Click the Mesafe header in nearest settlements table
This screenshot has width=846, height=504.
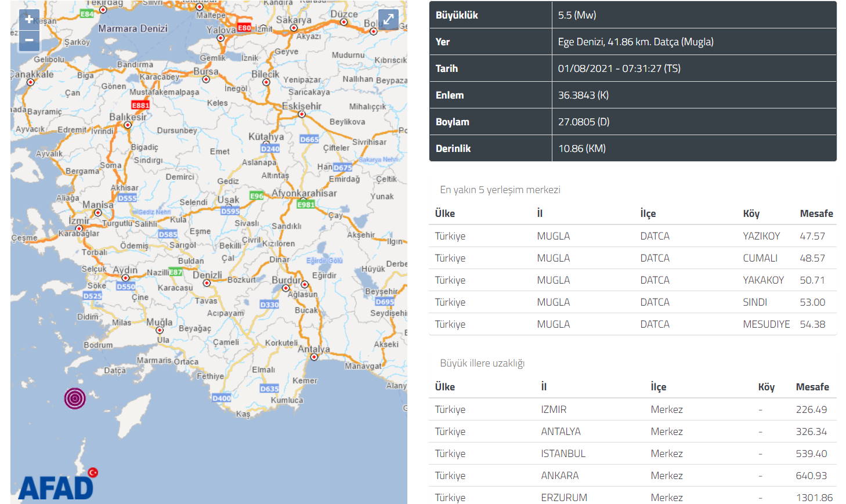point(816,213)
